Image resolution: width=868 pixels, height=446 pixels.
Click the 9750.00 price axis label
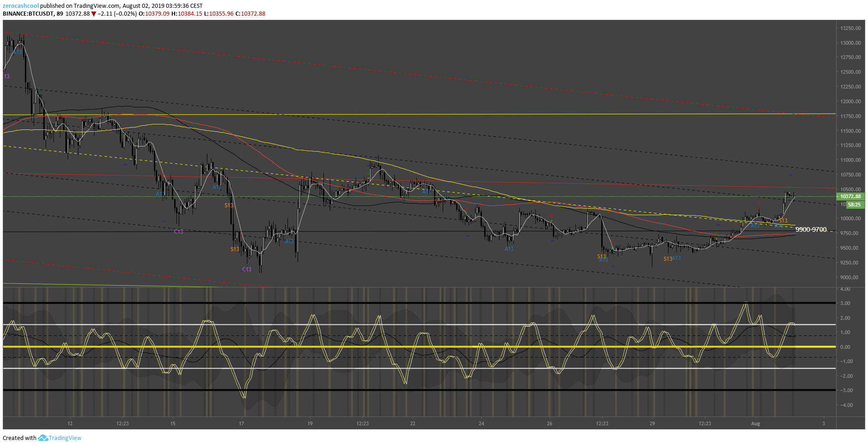click(849, 233)
